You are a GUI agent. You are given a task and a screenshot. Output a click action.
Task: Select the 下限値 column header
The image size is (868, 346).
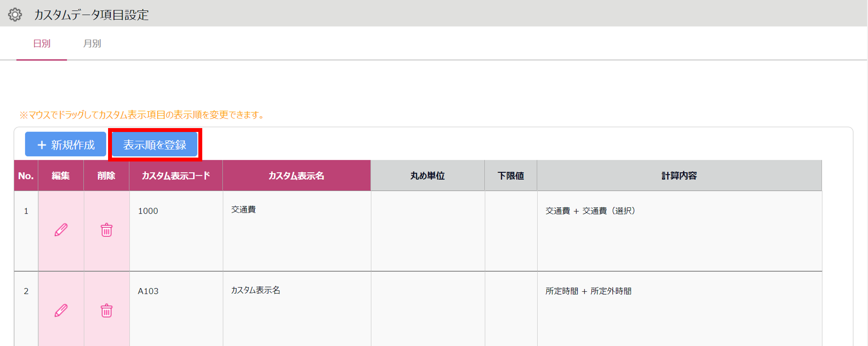(511, 175)
